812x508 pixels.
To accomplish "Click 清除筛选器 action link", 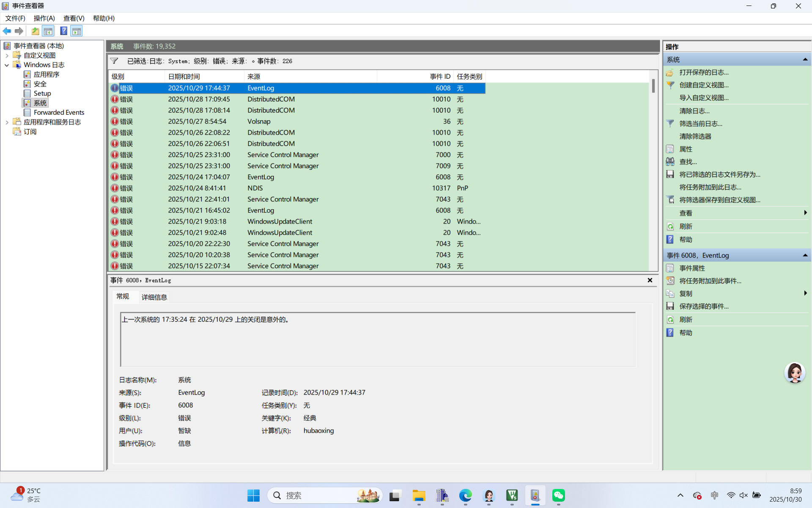I will point(695,136).
